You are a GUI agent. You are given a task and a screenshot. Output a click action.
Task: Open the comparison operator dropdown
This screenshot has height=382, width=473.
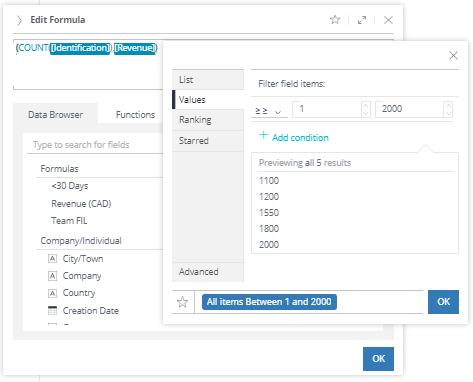[x=269, y=111]
